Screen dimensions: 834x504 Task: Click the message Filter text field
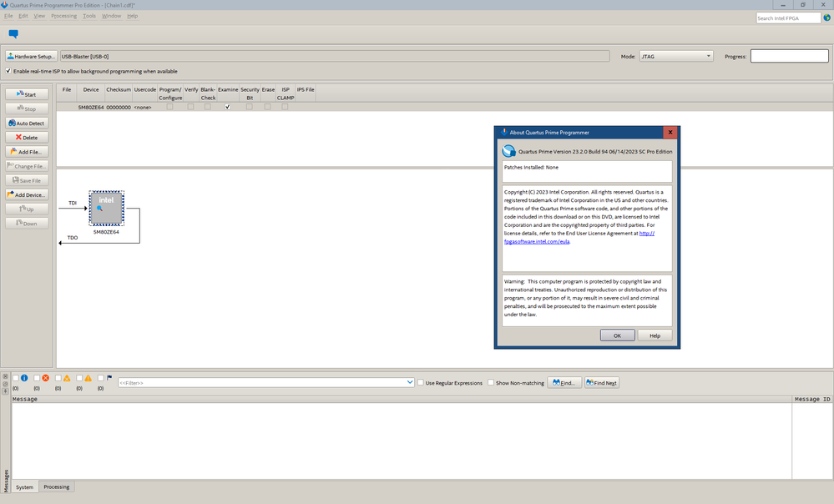click(x=261, y=382)
